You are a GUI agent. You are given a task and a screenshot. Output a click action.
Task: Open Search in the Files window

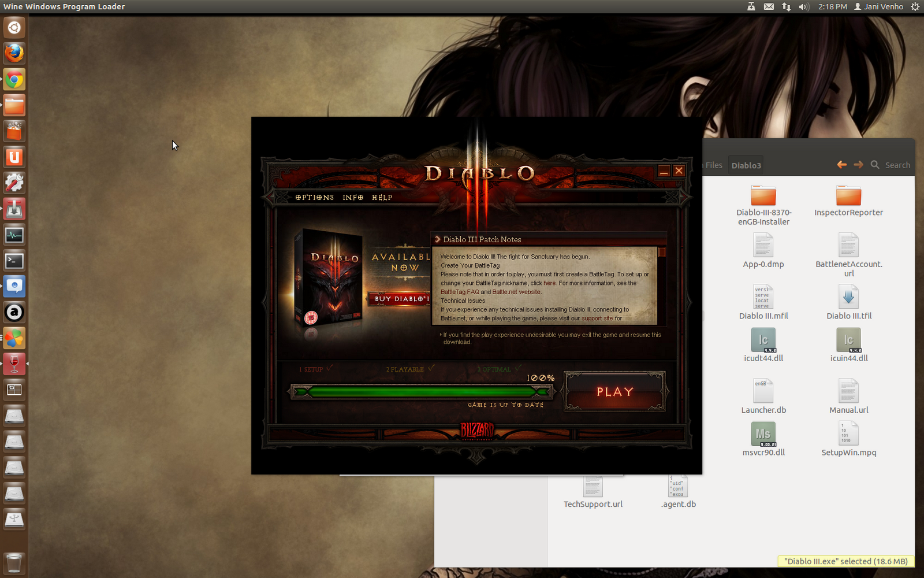point(891,165)
